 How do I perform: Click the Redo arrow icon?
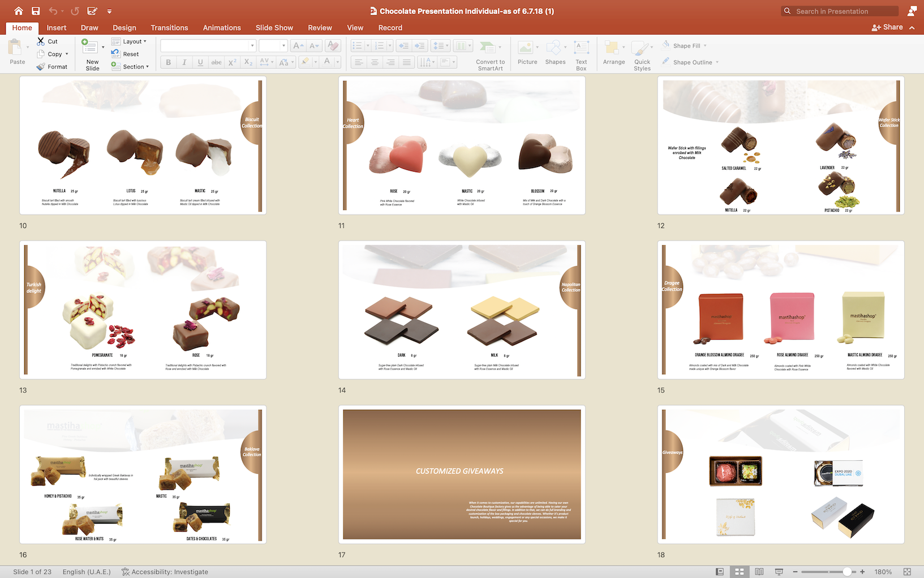75,11
